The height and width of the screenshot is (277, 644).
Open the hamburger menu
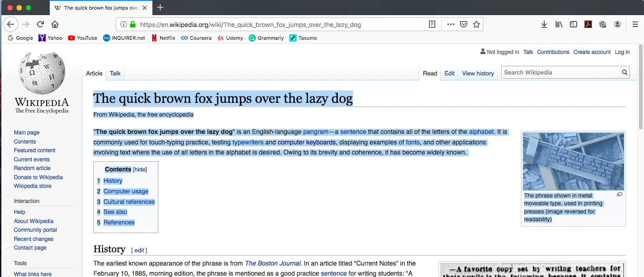(x=635, y=24)
